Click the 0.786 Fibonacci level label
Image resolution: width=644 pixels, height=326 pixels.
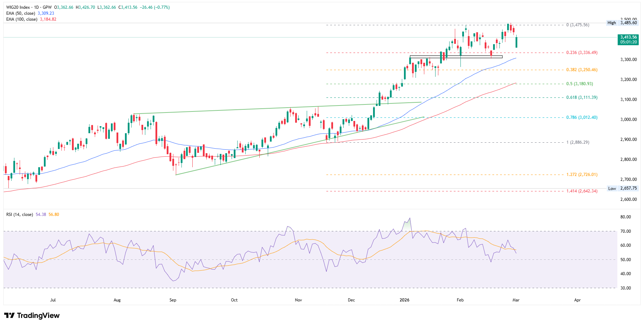pos(582,117)
